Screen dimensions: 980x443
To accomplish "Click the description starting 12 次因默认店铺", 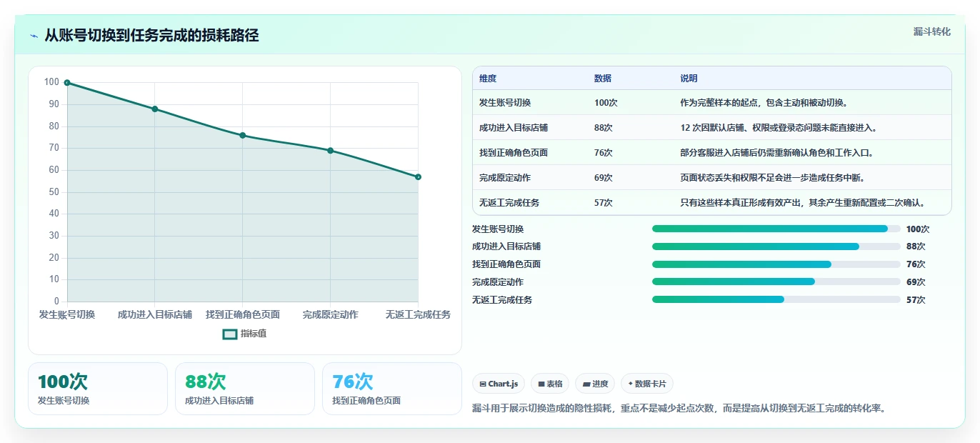I will click(779, 128).
